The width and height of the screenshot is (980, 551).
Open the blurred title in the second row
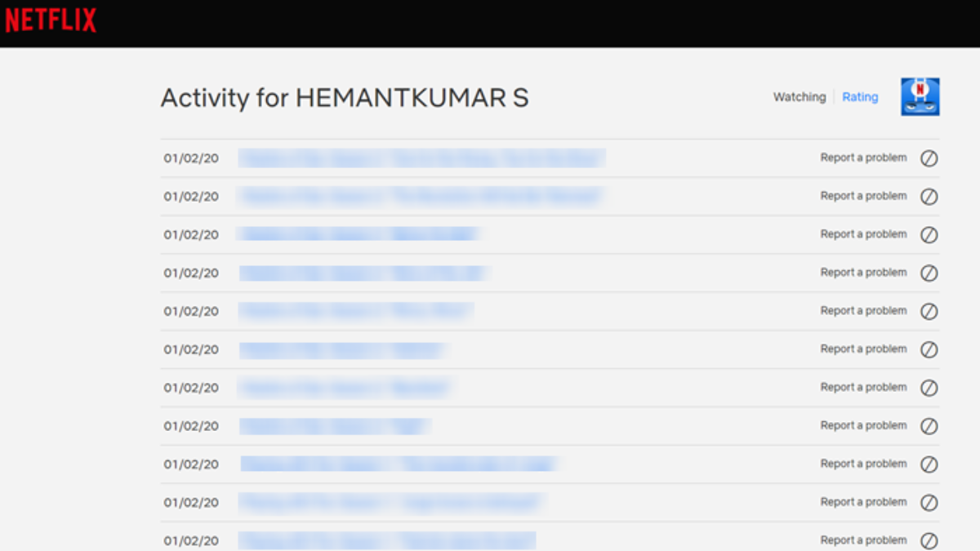click(421, 197)
